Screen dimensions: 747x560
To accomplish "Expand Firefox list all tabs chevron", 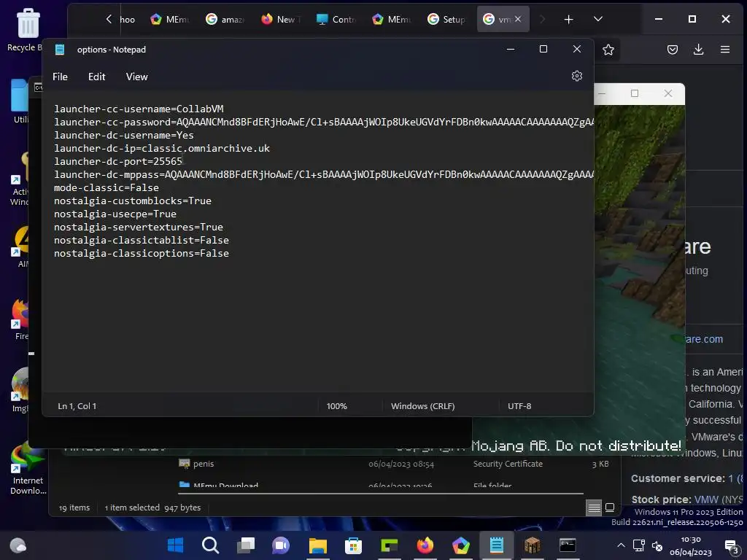I will pyautogui.click(x=598, y=19).
